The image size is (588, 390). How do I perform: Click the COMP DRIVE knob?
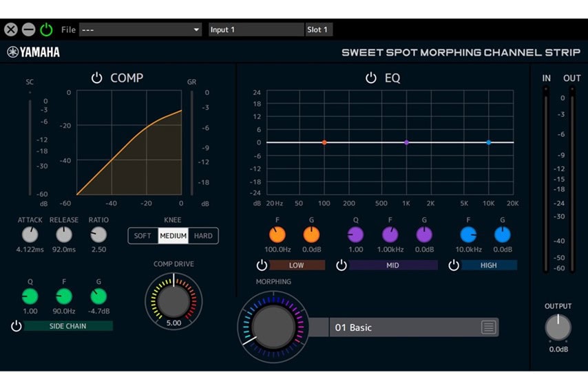point(174,299)
